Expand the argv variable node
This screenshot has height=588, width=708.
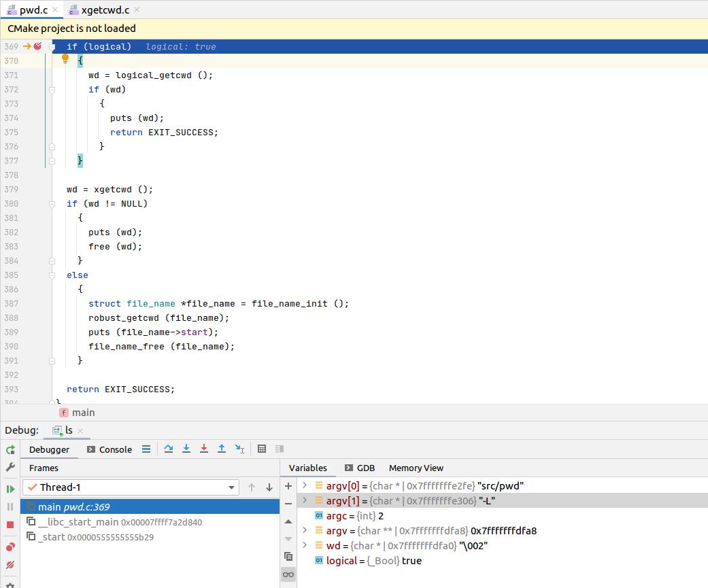[305, 530]
